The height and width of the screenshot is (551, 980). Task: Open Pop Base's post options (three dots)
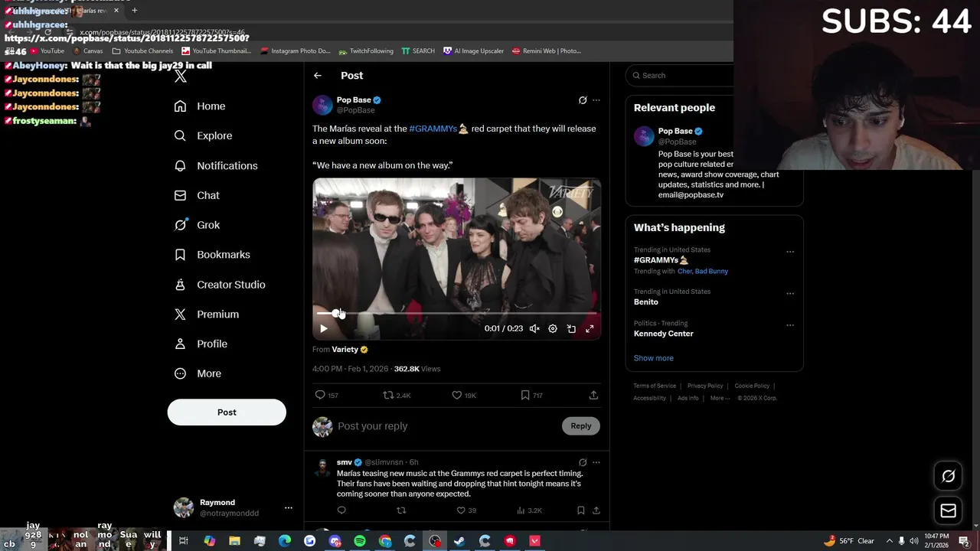(x=596, y=100)
